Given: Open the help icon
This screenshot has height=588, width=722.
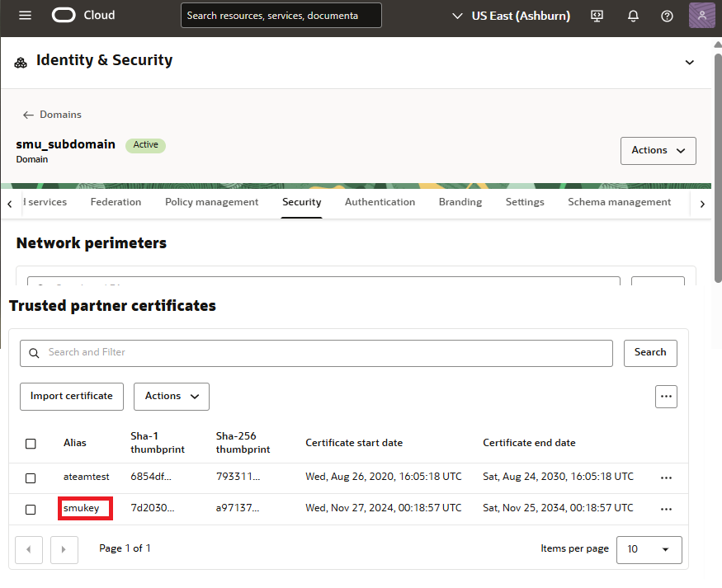Looking at the screenshot, I should point(665,15).
